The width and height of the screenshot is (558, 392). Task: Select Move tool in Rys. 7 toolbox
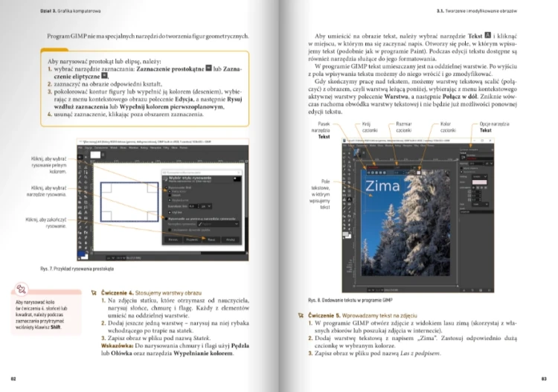86,182
